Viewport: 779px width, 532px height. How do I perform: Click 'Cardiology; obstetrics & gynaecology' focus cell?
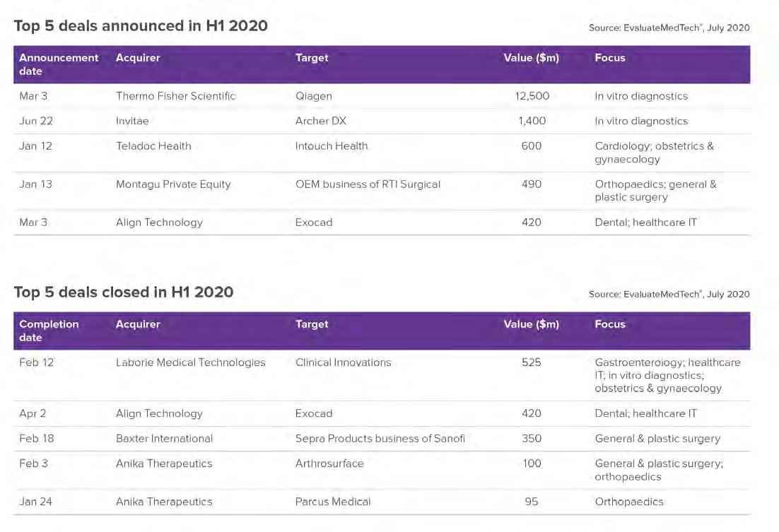click(x=655, y=153)
